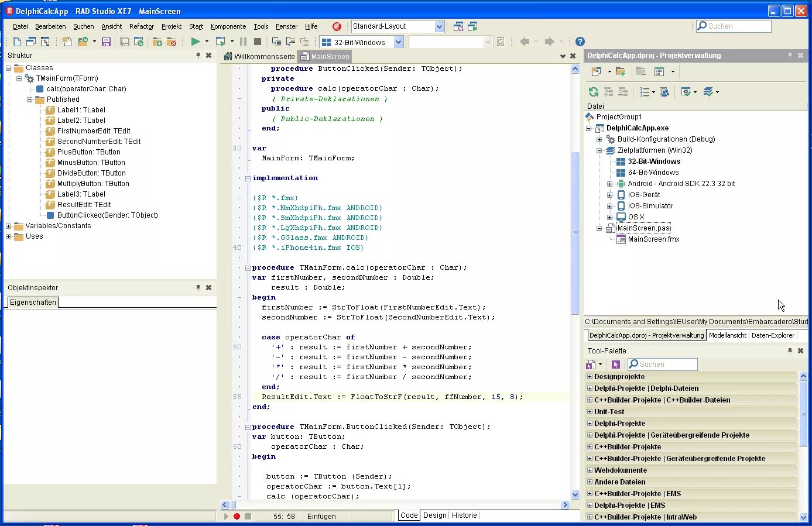Click the Sort numbered list icon in Projektverwaltung
This screenshot has width=812, height=526.
[x=645, y=92]
